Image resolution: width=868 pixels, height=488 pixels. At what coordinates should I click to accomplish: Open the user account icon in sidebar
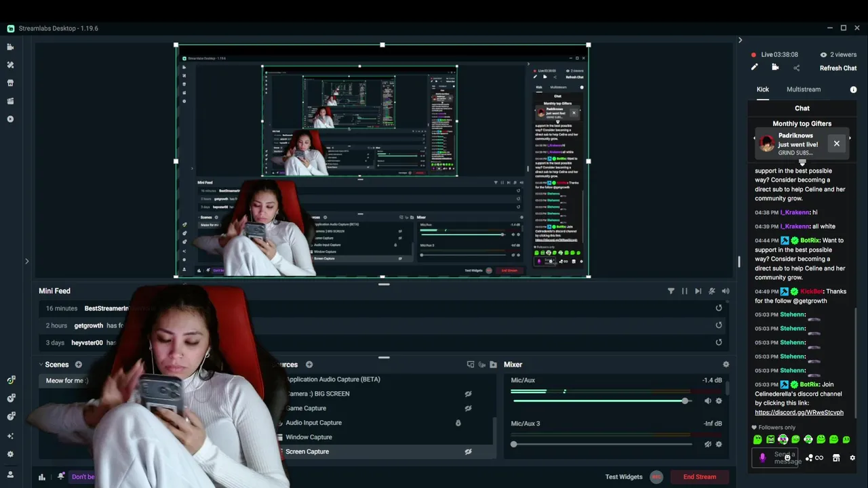pos(10,474)
